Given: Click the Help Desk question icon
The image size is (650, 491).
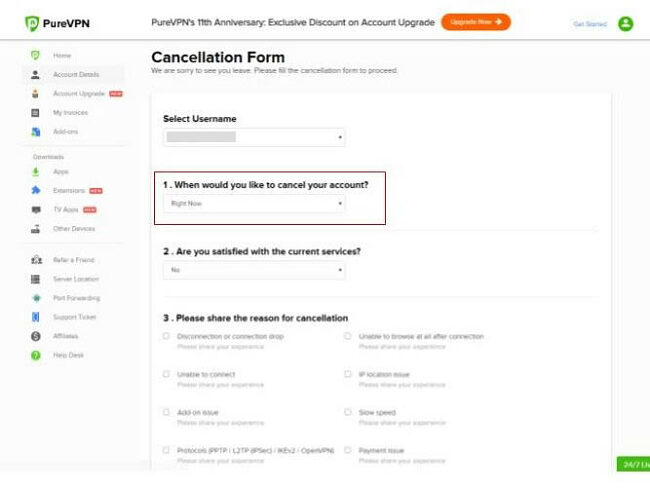Looking at the screenshot, I should [x=35, y=355].
